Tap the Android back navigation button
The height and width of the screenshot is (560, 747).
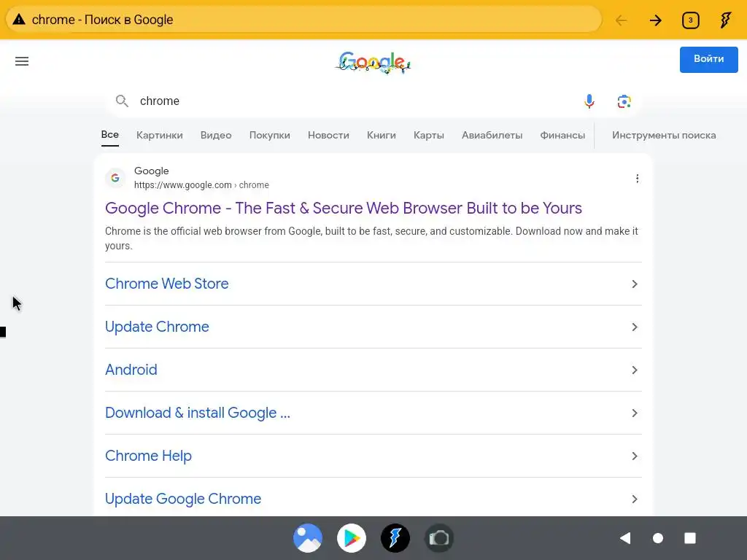[625, 538]
